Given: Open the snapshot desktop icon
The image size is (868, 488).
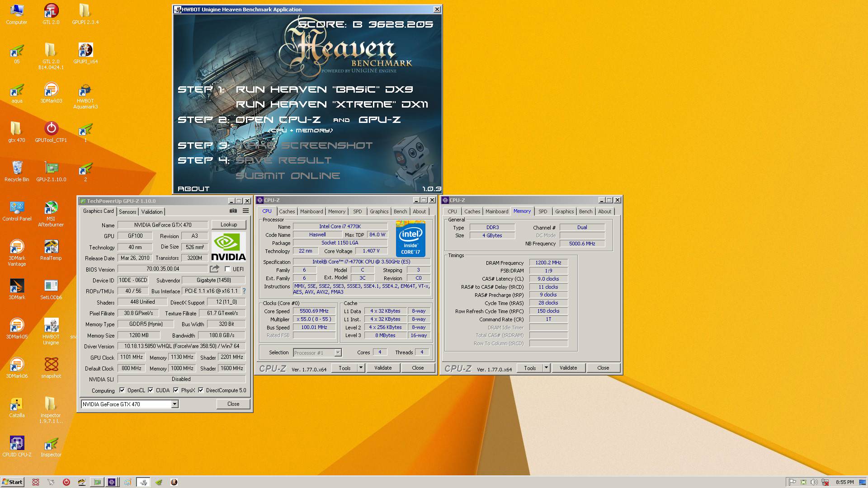Looking at the screenshot, I should point(51,368).
